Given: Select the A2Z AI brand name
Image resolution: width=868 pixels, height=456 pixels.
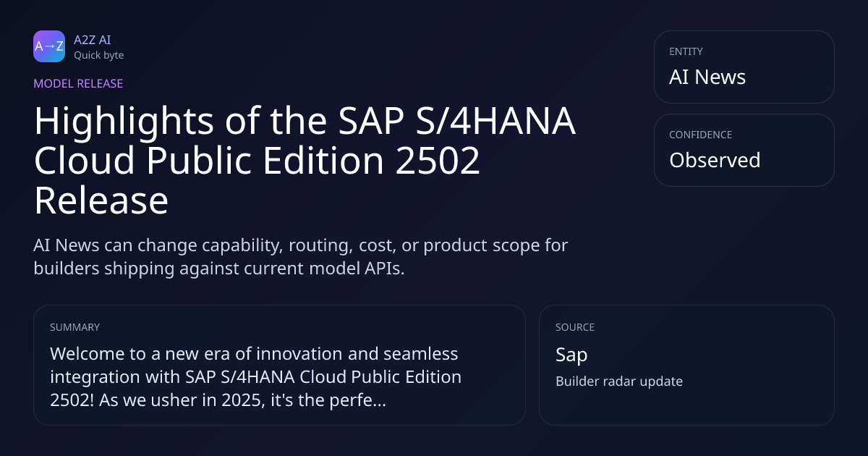Looking at the screenshot, I should click(x=92, y=40).
